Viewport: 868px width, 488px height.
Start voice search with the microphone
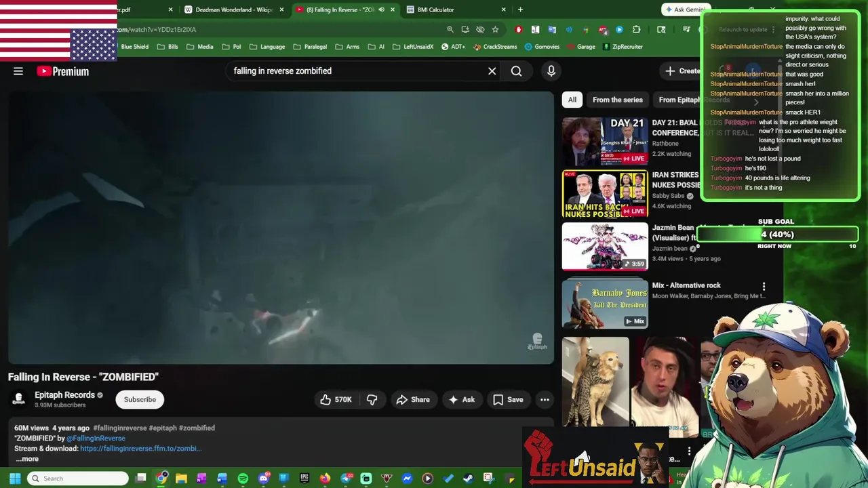tap(551, 71)
